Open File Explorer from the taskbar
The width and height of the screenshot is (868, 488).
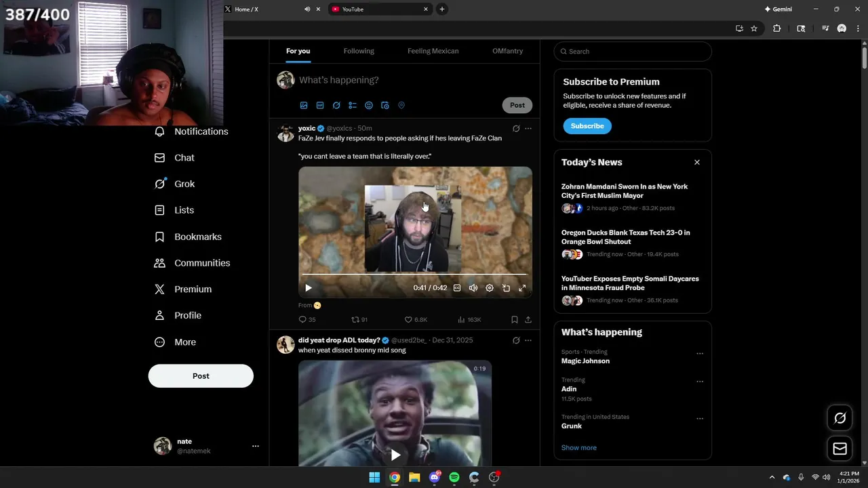pyautogui.click(x=414, y=477)
